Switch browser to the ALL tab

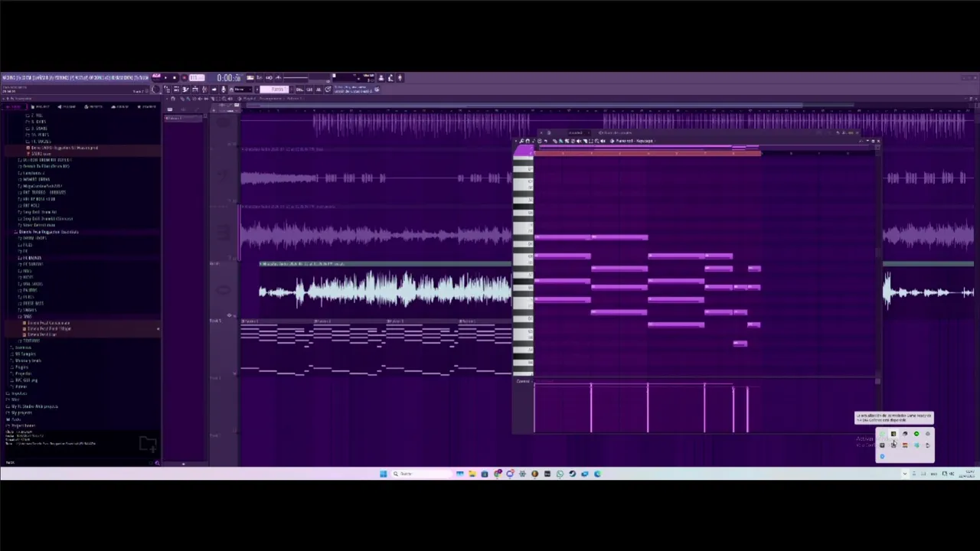coord(15,106)
